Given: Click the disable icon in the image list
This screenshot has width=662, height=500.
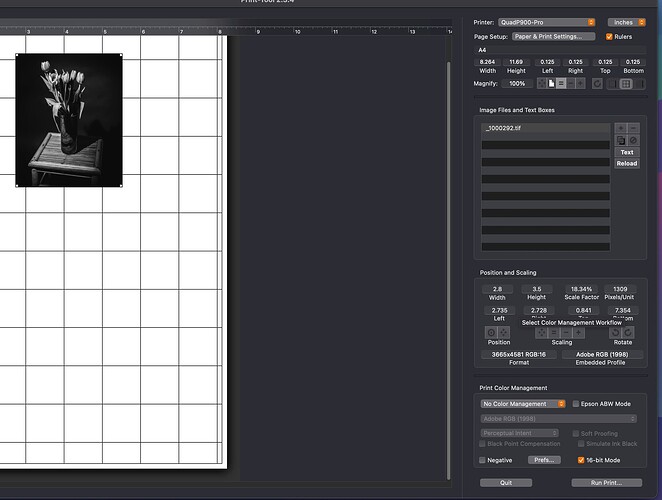Looking at the screenshot, I should click(633, 140).
